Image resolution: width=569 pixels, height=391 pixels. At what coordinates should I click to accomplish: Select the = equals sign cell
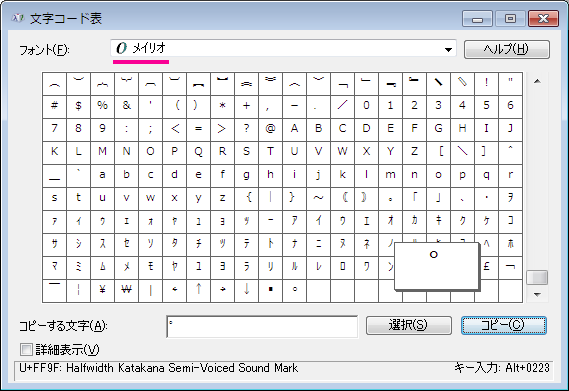(198, 129)
